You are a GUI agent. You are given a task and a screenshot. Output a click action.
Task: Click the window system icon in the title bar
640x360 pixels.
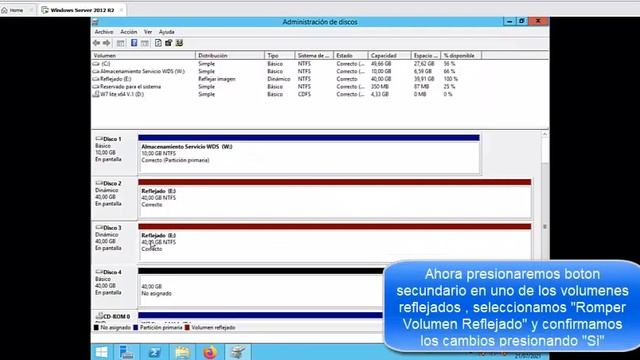click(96, 22)
